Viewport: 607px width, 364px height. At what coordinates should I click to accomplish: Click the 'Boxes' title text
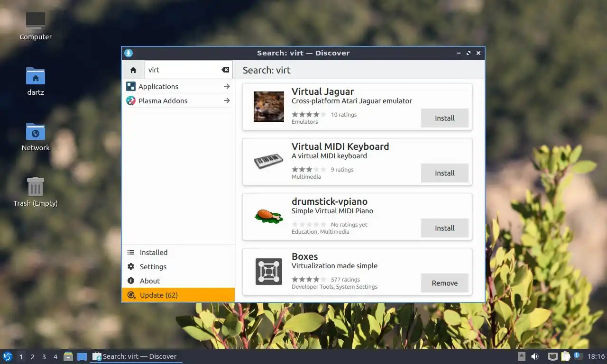click(x=304, y=256)
